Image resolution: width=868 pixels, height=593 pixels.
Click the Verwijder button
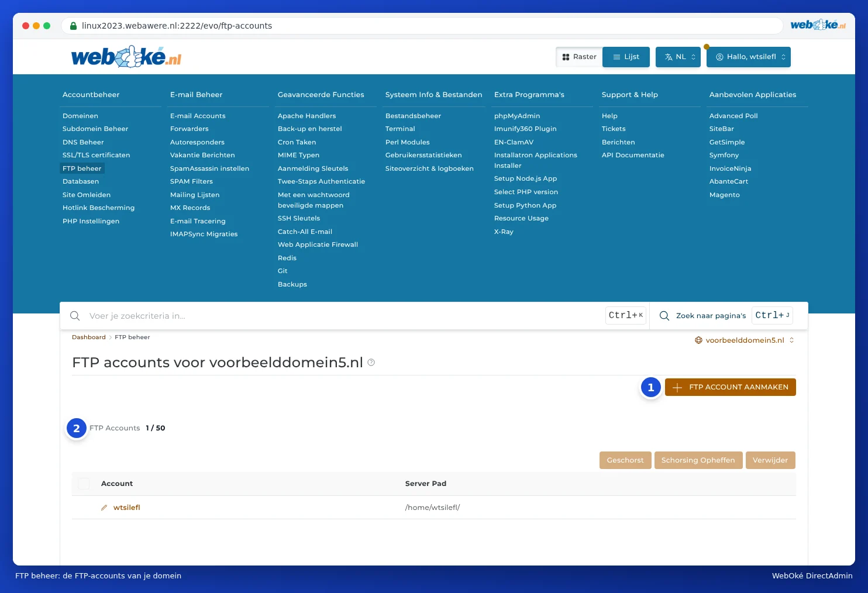770,460
